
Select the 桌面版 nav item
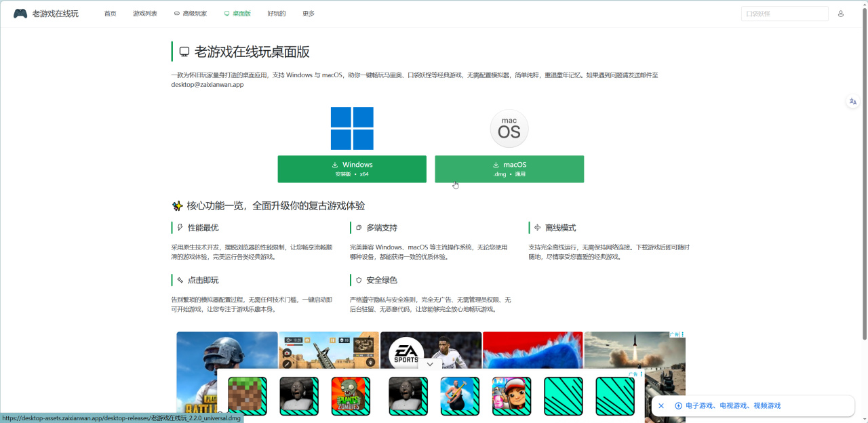(x=237, y=14)
